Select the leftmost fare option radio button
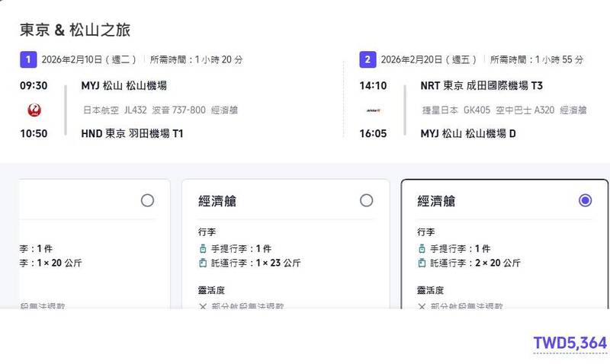 click(x=147, y=200)
